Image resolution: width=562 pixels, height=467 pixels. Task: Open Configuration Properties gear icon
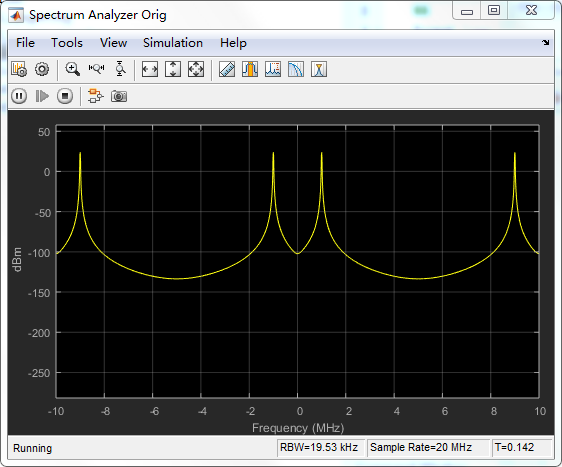[x=42, y=69]
